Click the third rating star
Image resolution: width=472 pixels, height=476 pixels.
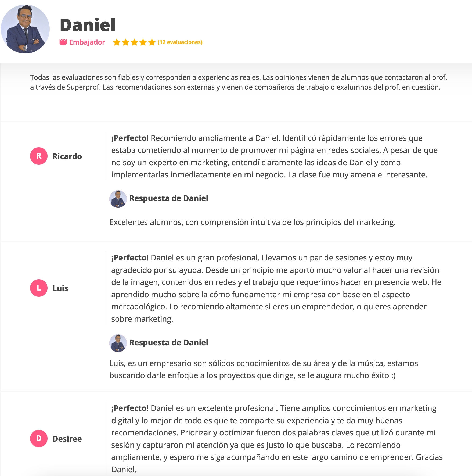pyautogui.click(x=134, y=42)
